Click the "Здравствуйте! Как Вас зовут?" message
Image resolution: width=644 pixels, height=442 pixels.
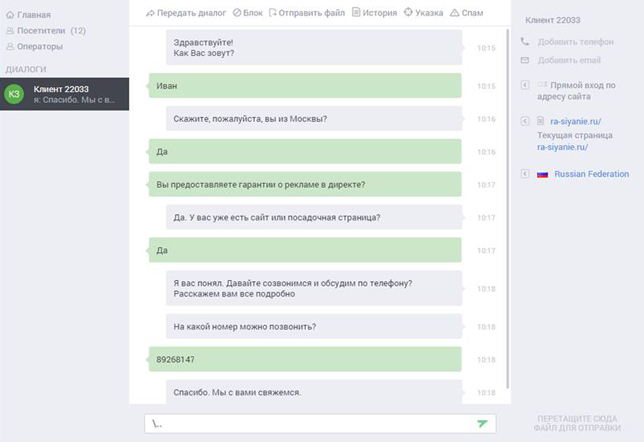coord(314,47)
